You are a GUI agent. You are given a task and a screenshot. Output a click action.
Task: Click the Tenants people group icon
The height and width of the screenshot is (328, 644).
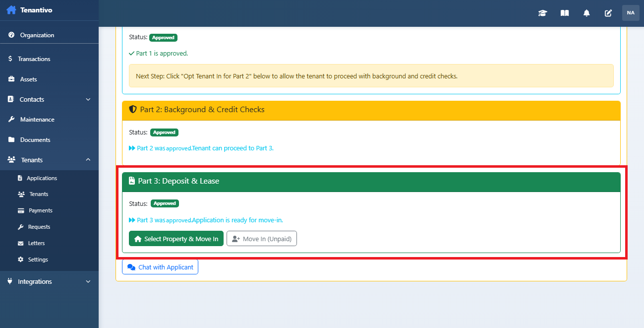(12, 160)
